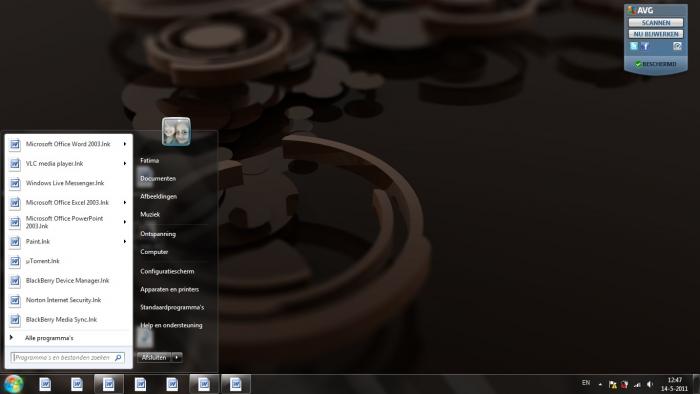The height and width of the screenshot is (394, 700).
Task: Open the Windows Start orb
Action: click(13, 384)
